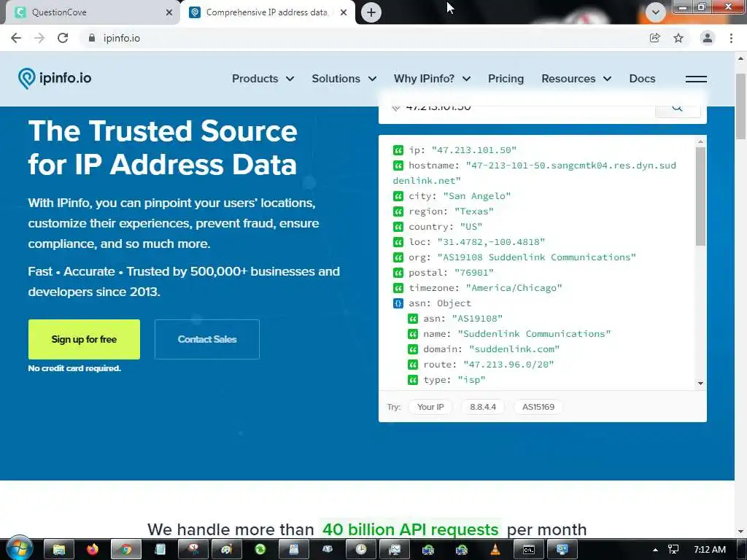Image resolution: width=747 pixels, height=560 pixels.
Task: Open Chrome from the taskbar
Action: point(126,550)
